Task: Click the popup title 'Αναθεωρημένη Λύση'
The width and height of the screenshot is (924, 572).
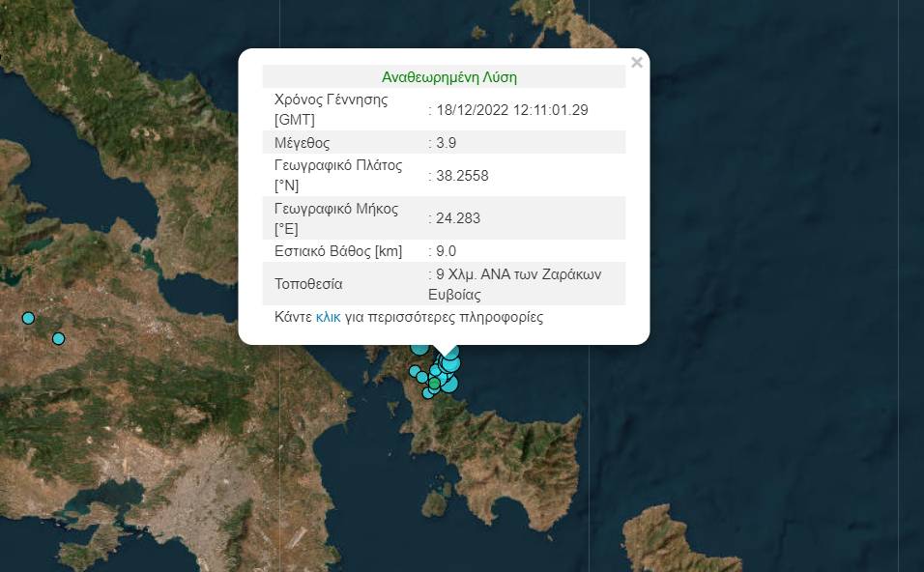Action: [449, 77]
